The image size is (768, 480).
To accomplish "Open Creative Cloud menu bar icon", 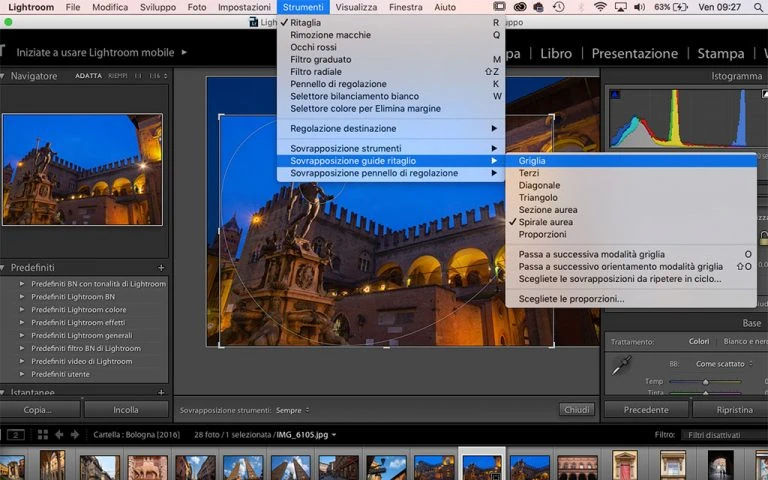I will point(520,7).
